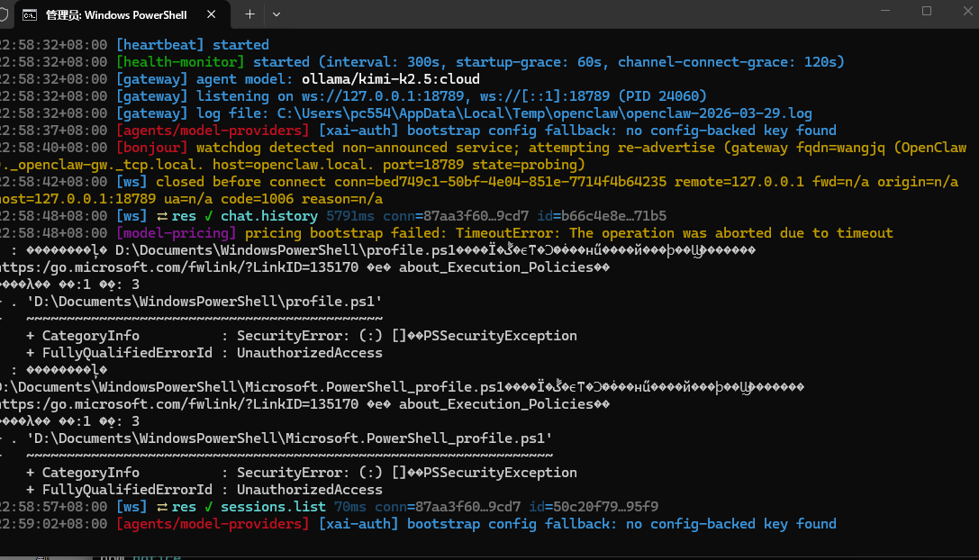This screenshot has height=560, width=979.
Task: Click the first go.microsoft.com fwlink URL
Action: point(179,267)
